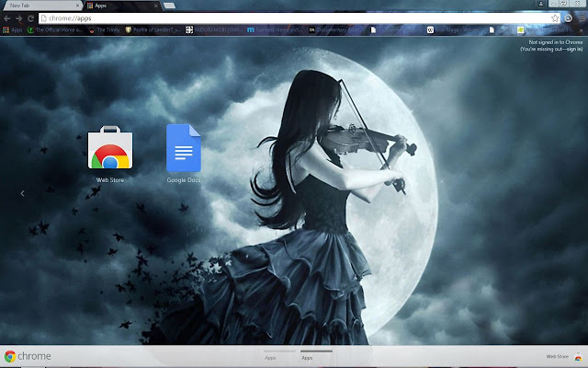The height and width of the screenshot is (368, 588).
Task: Open the 'Profile of' bookmark with shield icon
Action: [x=153, y=30]
